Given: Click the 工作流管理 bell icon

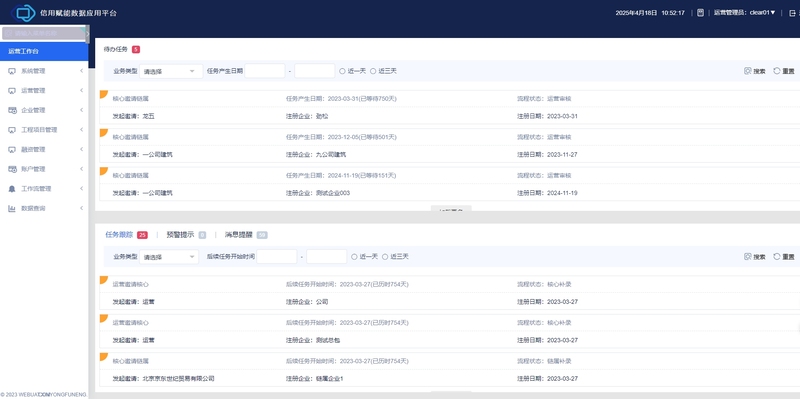Looking at the screenshot, I should [x=12, y=189].
